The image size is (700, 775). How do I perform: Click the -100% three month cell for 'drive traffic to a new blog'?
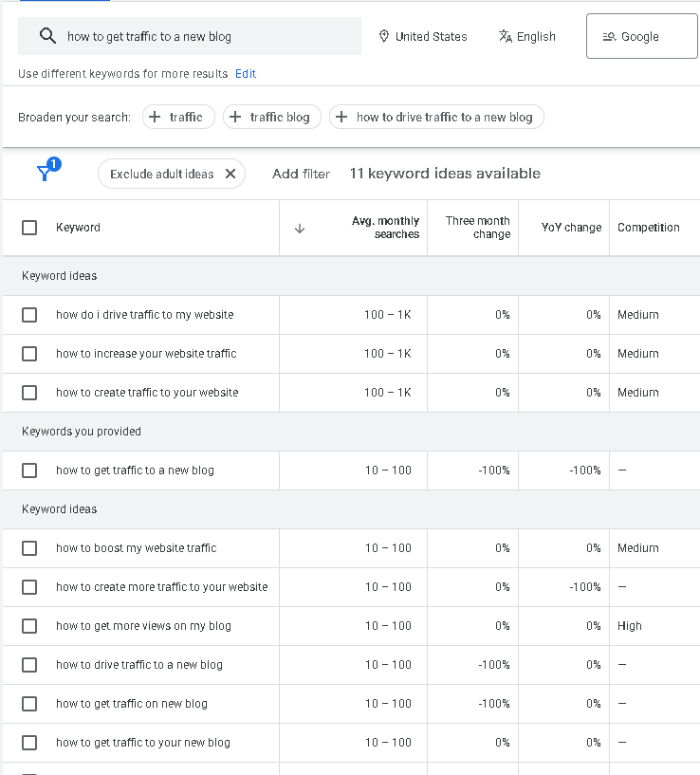point(494,665)
